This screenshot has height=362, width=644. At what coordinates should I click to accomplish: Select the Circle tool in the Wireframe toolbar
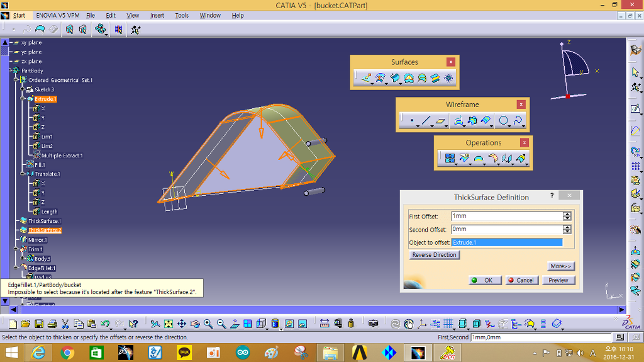click(503, 121)
